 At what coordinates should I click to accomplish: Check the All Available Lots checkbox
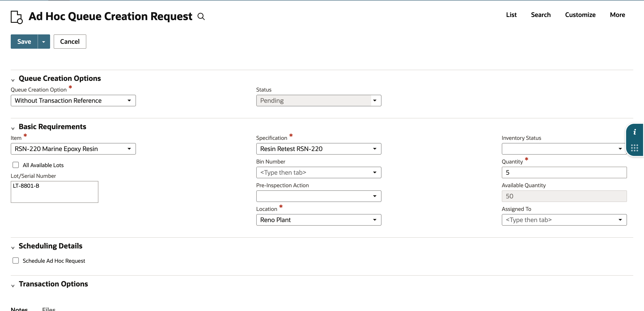click(x=16, y=165)
